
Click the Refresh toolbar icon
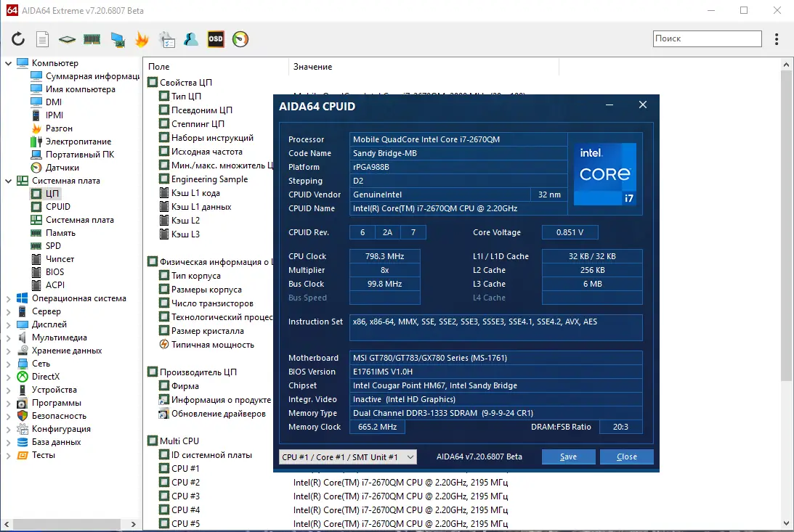point(18,39)
